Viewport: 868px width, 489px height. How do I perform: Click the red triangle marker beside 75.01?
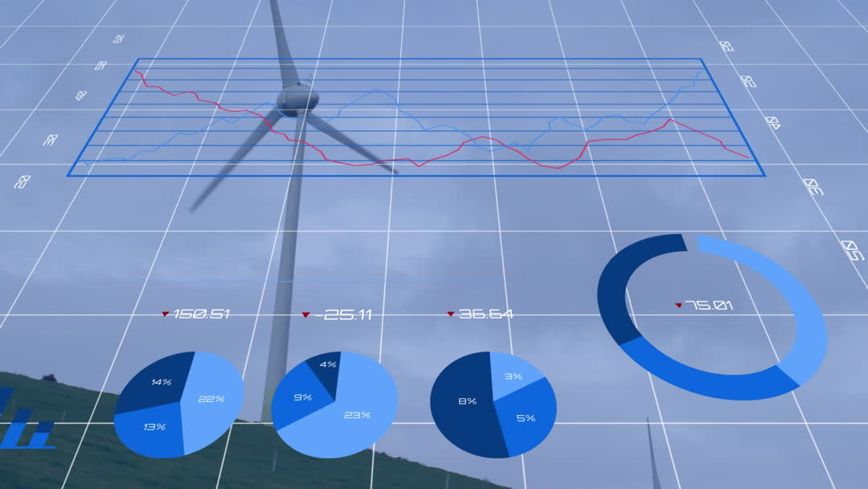(678, 305)
